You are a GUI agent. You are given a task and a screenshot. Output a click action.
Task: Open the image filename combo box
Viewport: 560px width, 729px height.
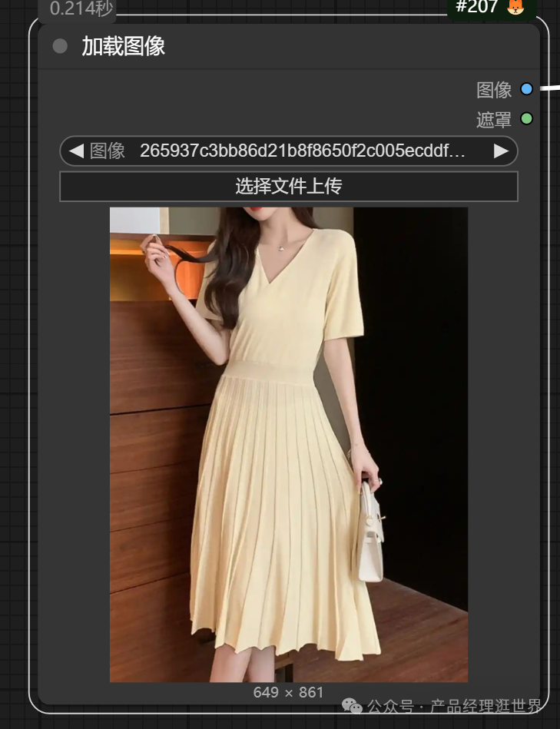[289, 151]
